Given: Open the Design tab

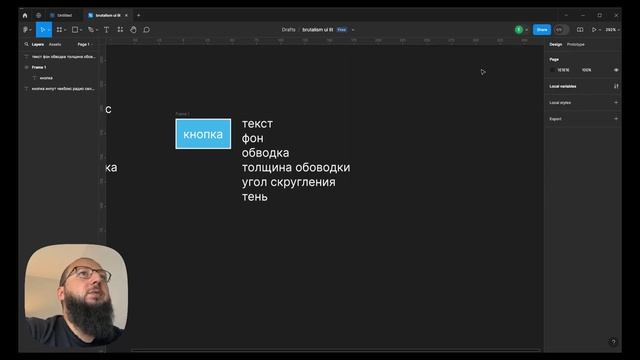Looking at the screenshot, I should (555, 44).
